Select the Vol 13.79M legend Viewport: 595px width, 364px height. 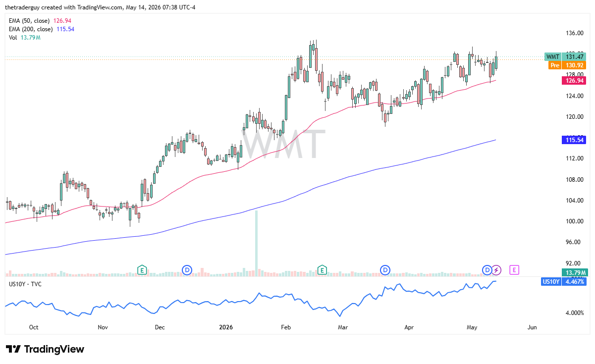pyautogui.click(x=25, y=38)
